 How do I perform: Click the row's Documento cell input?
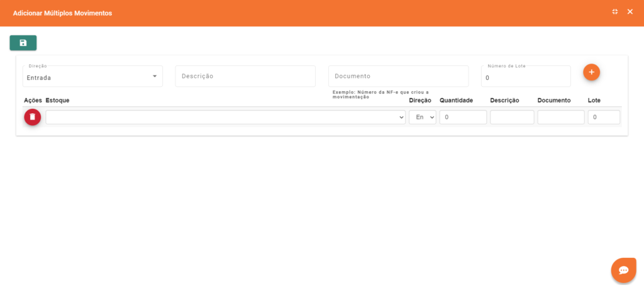coord(561,117)
